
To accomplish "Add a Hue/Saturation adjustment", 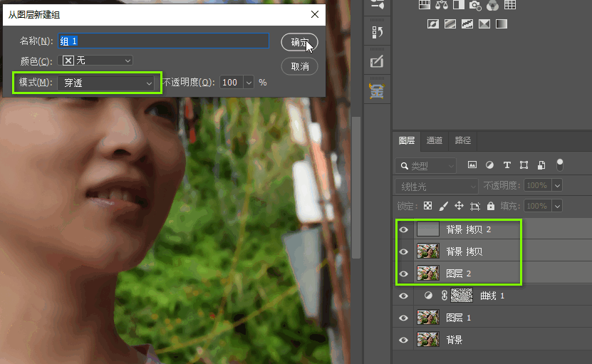I will pyautogui.click(x=425, y=5).
